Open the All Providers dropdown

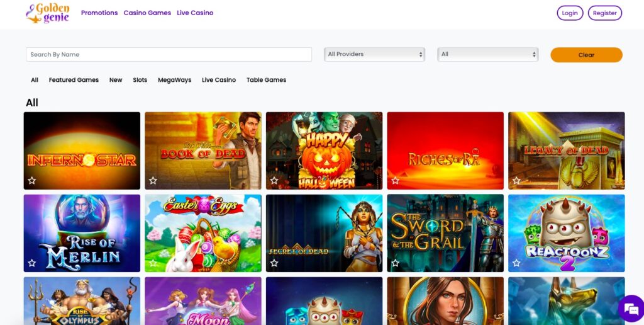coord(375,54)
